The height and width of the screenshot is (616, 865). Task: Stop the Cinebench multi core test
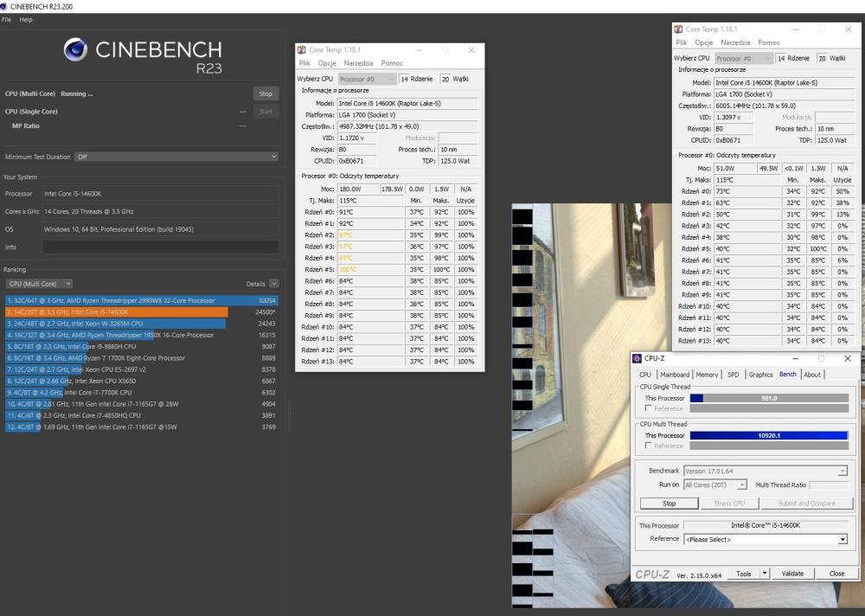(266, 93)
